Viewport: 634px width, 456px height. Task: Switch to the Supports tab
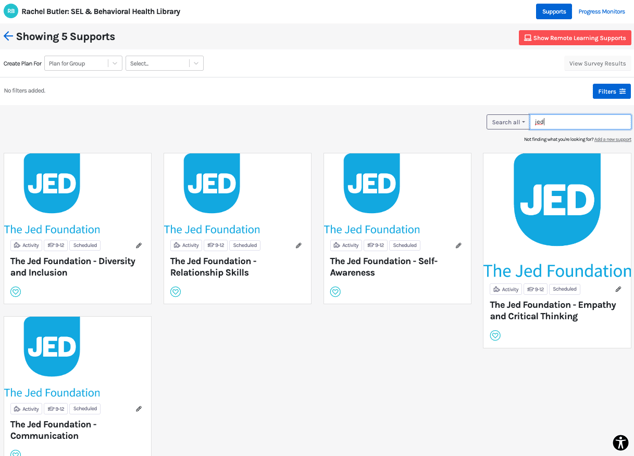click(554, 11)
